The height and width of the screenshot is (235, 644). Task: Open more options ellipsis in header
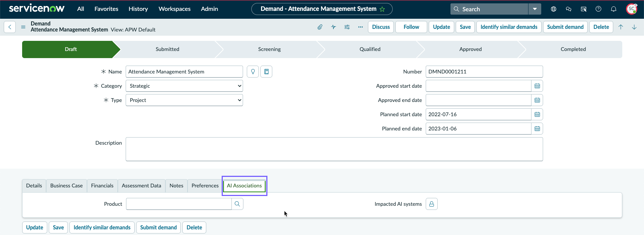click(x=360, y=27)
